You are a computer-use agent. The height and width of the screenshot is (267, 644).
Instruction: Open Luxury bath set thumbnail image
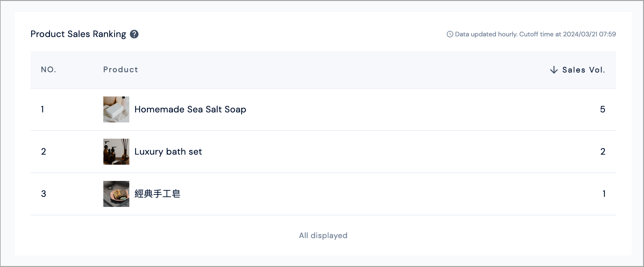116,152
